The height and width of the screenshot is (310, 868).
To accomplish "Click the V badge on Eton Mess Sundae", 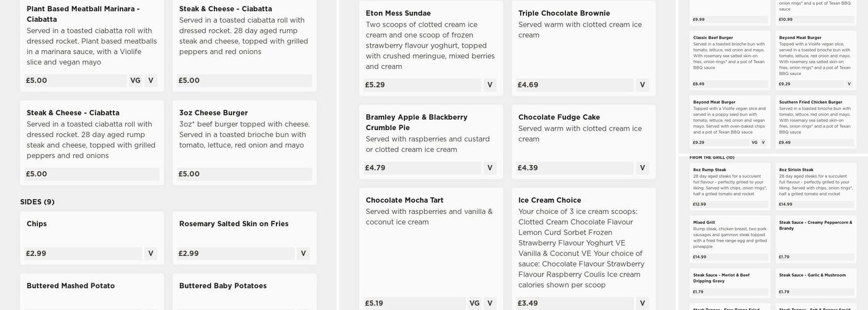I will tap(490, 85).
